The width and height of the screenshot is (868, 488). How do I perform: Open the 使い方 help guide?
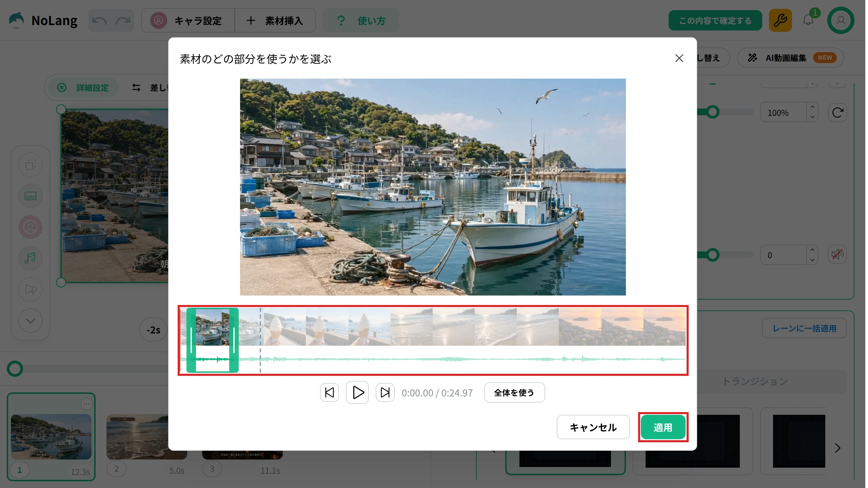click(x=361, y=21)
